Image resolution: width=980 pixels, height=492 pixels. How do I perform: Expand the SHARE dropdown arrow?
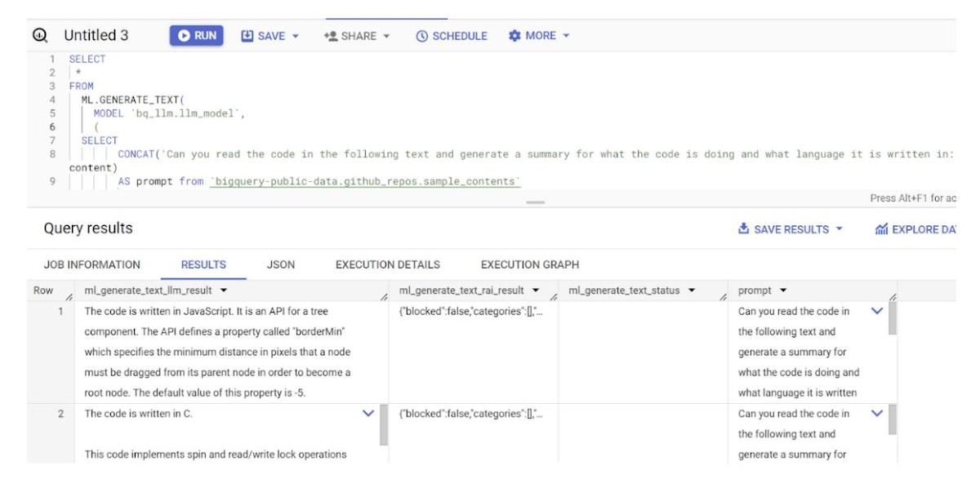coord(386,36)
